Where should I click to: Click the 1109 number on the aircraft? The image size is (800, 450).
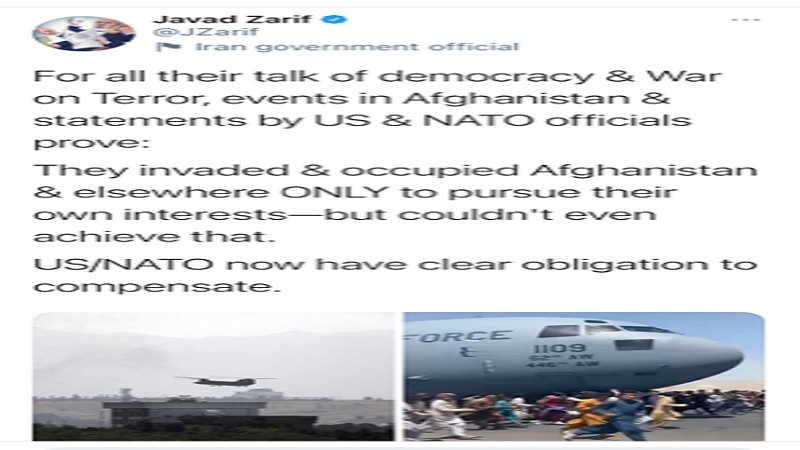point(559,348)
